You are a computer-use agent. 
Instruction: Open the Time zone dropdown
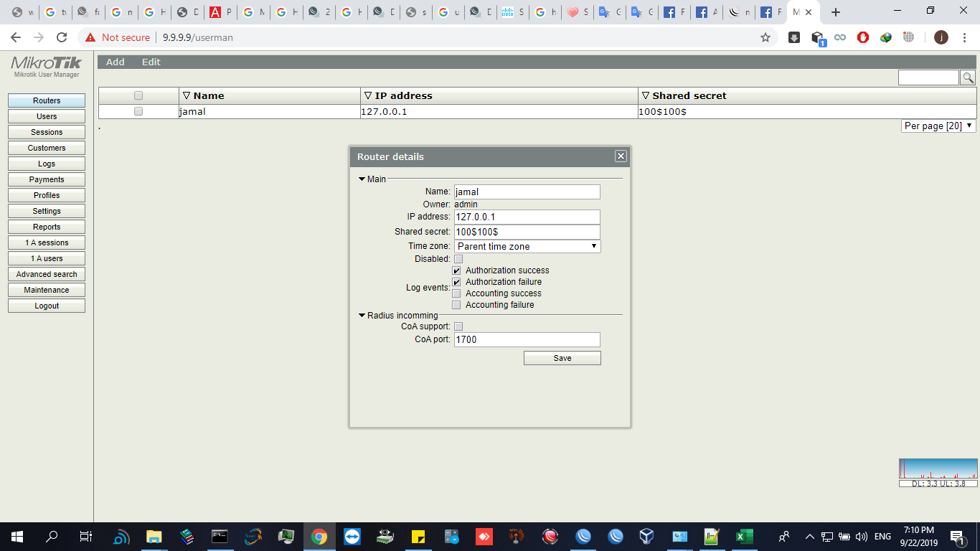point(527,246)
